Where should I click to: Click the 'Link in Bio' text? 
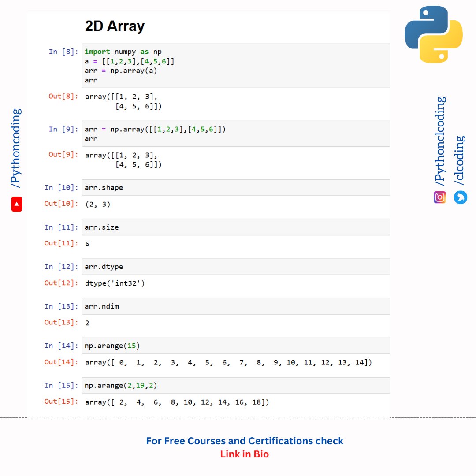244,454
